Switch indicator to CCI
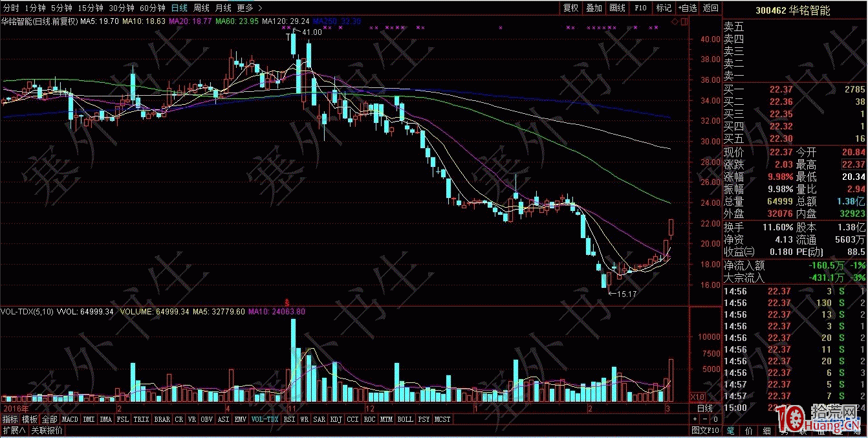Viewport: 868px width, 438px height. [x=353, y=419]
